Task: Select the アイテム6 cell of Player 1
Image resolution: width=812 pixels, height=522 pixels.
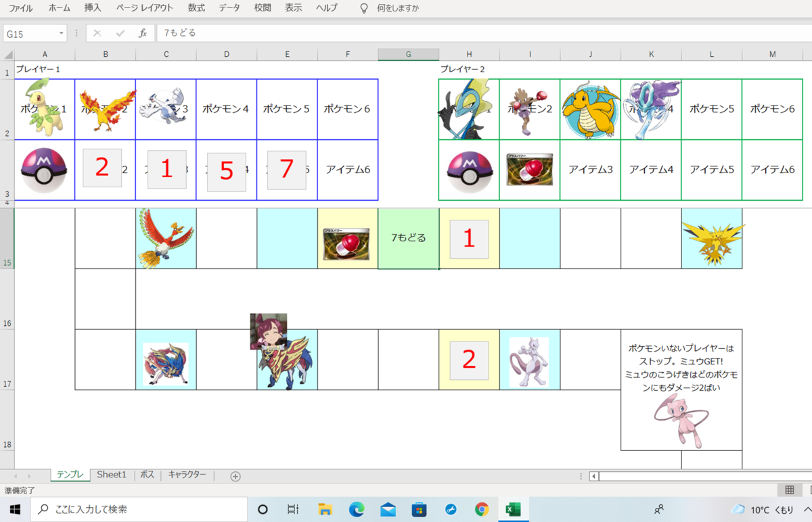Action: pos(348,170)
